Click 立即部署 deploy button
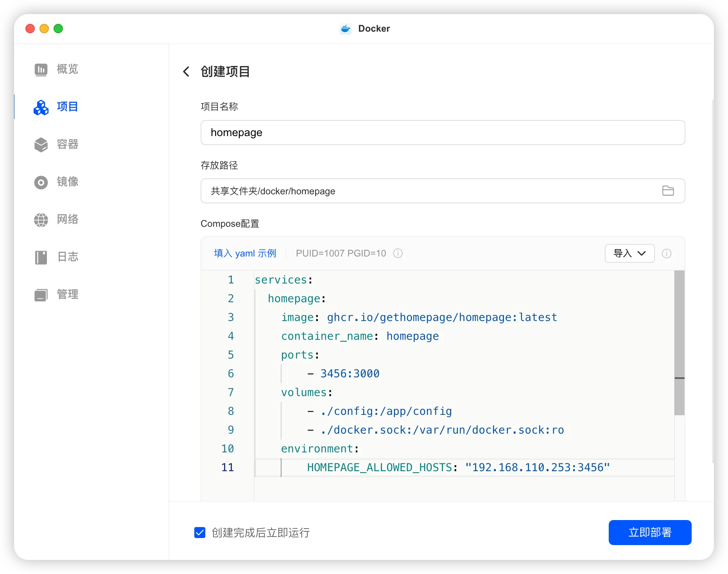 pos(650,533)
